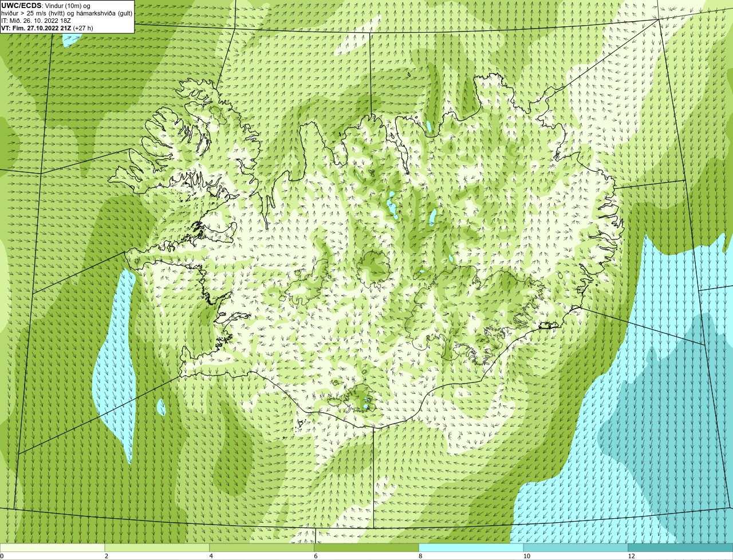Click the '0' colorbar scale label
Screen dimensions: 733x560
pos(2,556)
